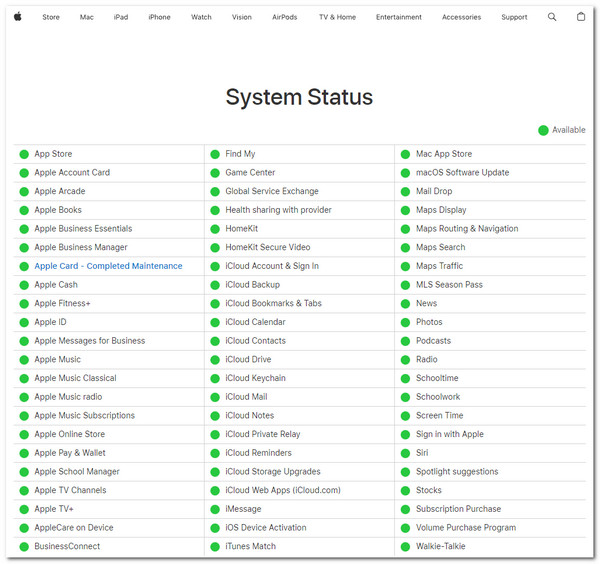This screenshot has width=600, height=564.
Task: Select the iCloud Private Relay entry
Action: point(262,434)
